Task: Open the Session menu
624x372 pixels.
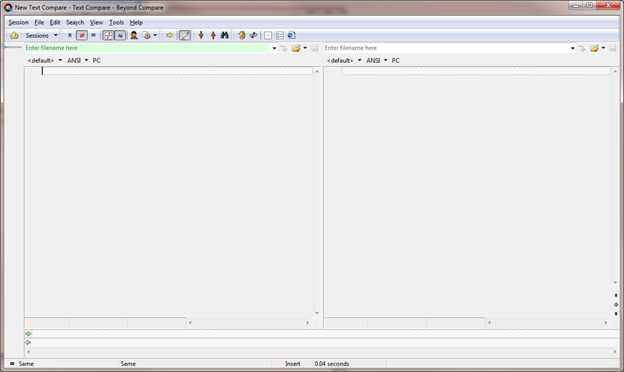Action: pyautogui.click(x=18, y=22)
